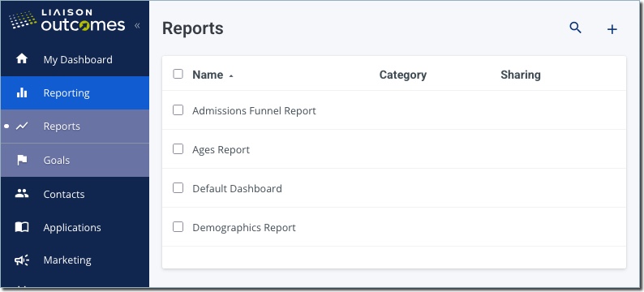Viewport: 644px width, 292px height.
Task: Click the flag icon beside Goals
Action: pyautogui.click(x=22, y=160)
